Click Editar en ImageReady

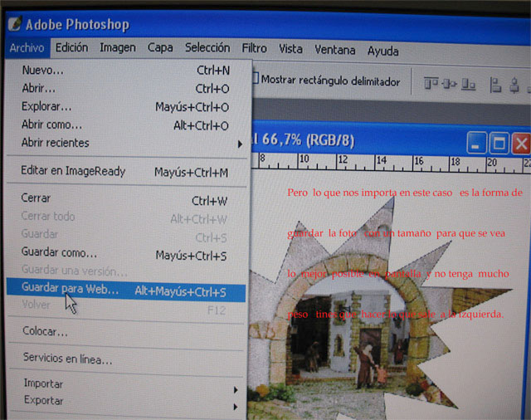click(x=73, y=172)
